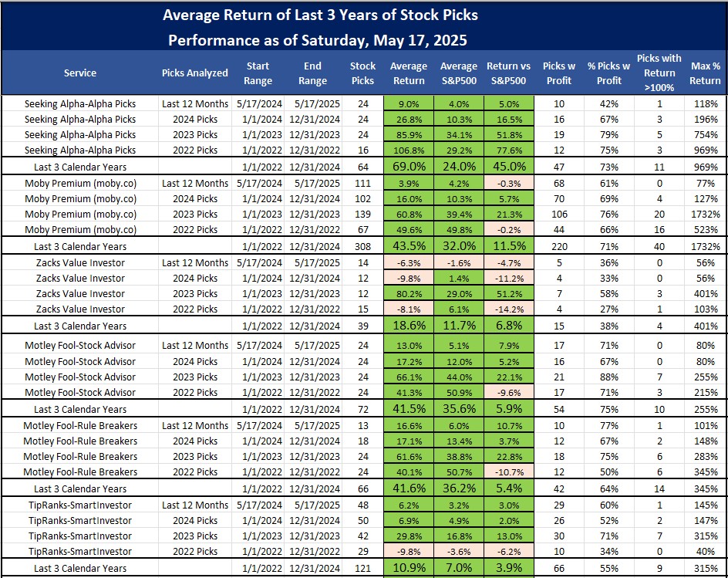Click the 'Average Return' column header

(x=409, y=73)
